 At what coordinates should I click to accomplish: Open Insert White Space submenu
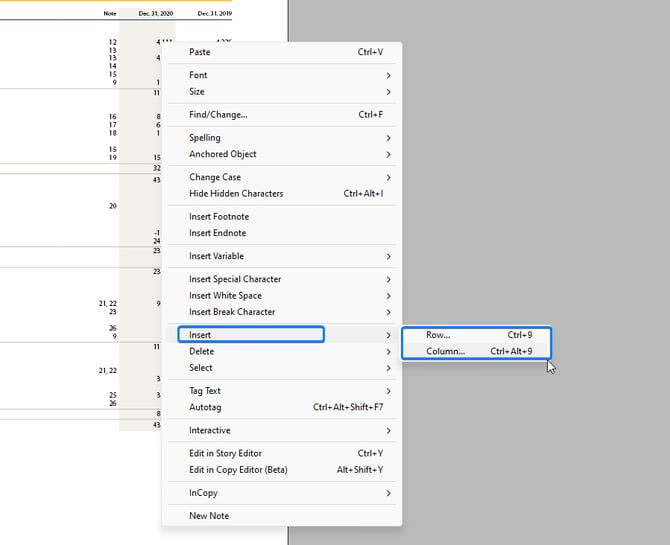pos(225,296)
